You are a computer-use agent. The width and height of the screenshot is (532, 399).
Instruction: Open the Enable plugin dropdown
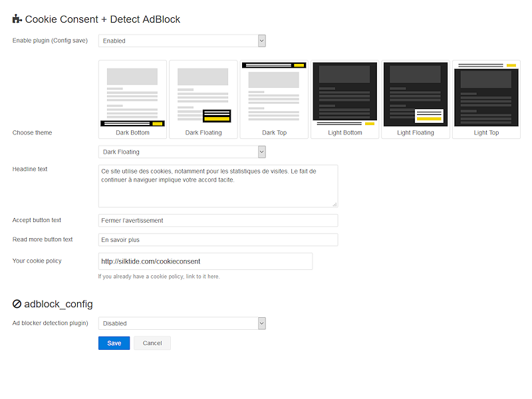coord(182,41)
